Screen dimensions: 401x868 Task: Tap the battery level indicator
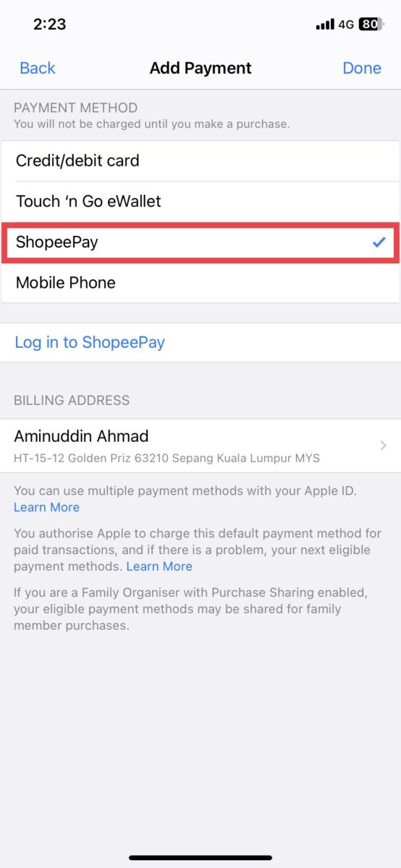tap(370, 24)
